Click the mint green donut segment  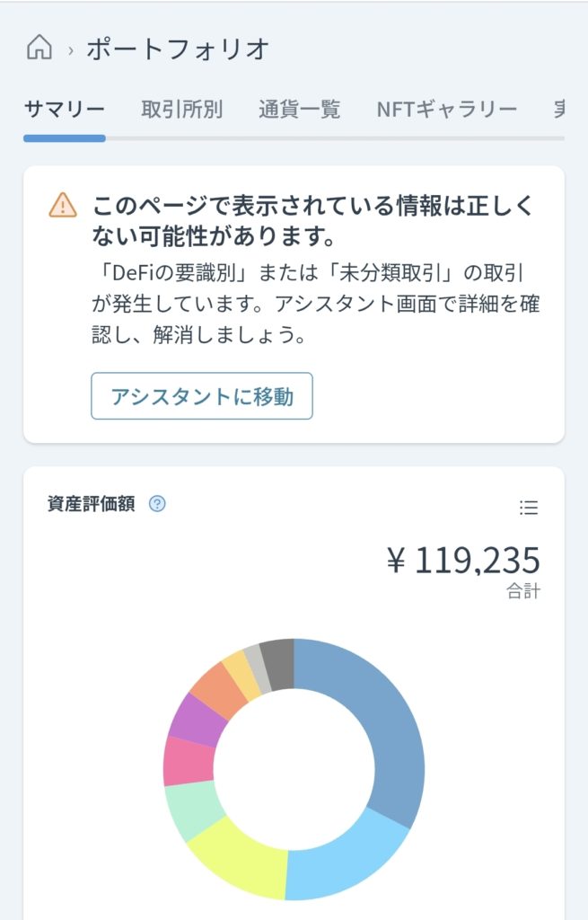193,807
